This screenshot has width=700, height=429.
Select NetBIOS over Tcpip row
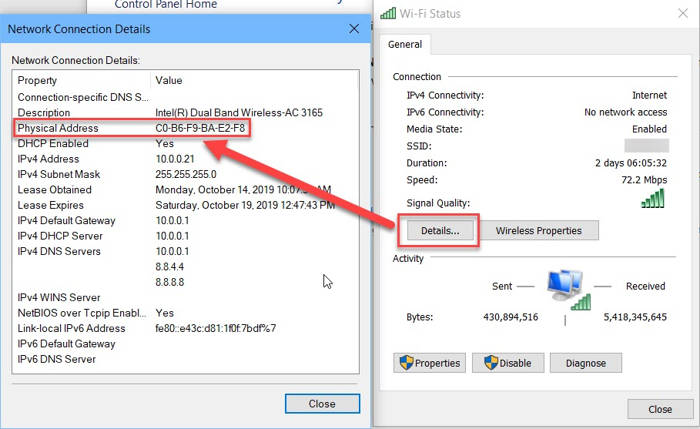click(185, 313)
